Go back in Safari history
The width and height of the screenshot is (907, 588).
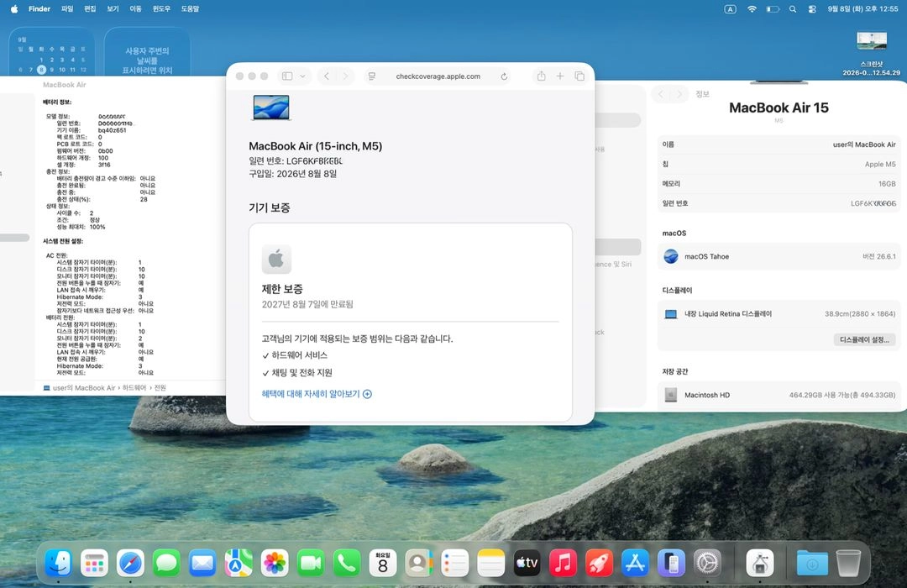pos(327,76)
